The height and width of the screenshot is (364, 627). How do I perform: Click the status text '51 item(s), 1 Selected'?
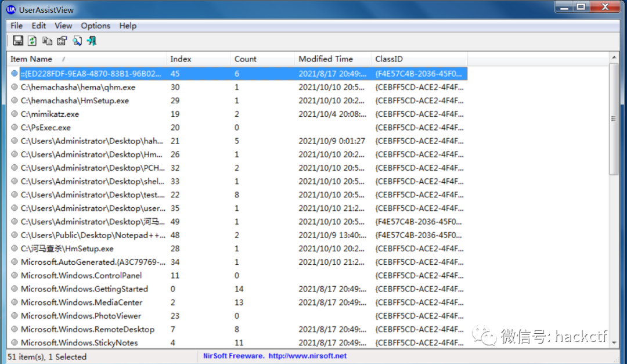tap(47, 357)
